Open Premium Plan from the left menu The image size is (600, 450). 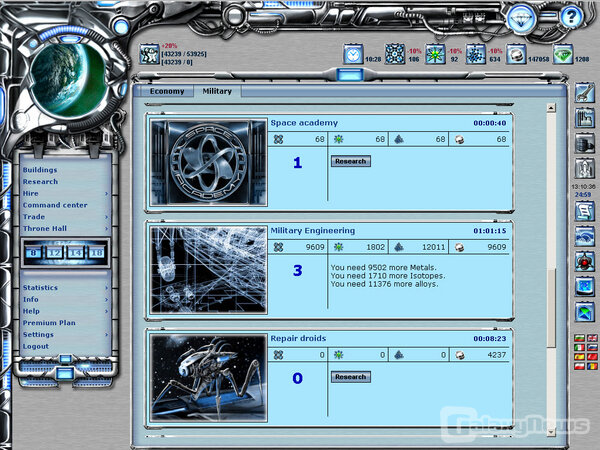point(49,323)
